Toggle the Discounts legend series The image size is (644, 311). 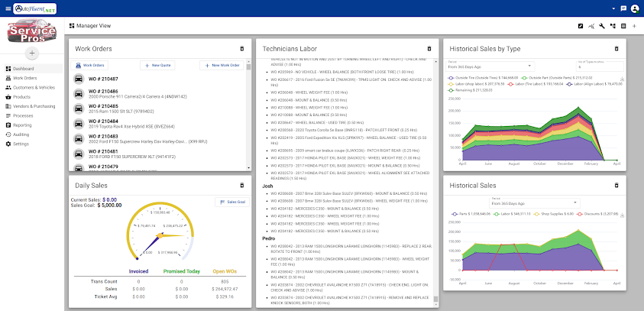point(597,215)
